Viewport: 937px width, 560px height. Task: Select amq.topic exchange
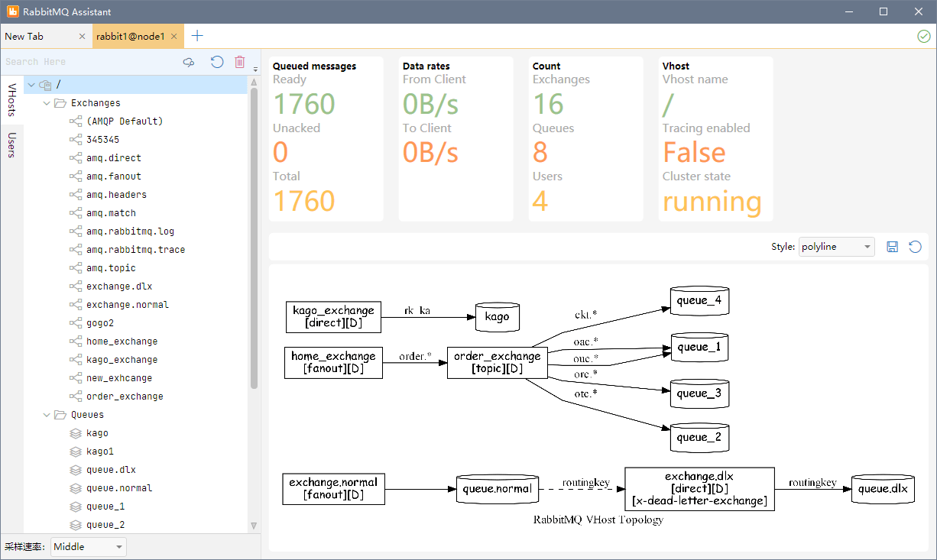[111, 268]
